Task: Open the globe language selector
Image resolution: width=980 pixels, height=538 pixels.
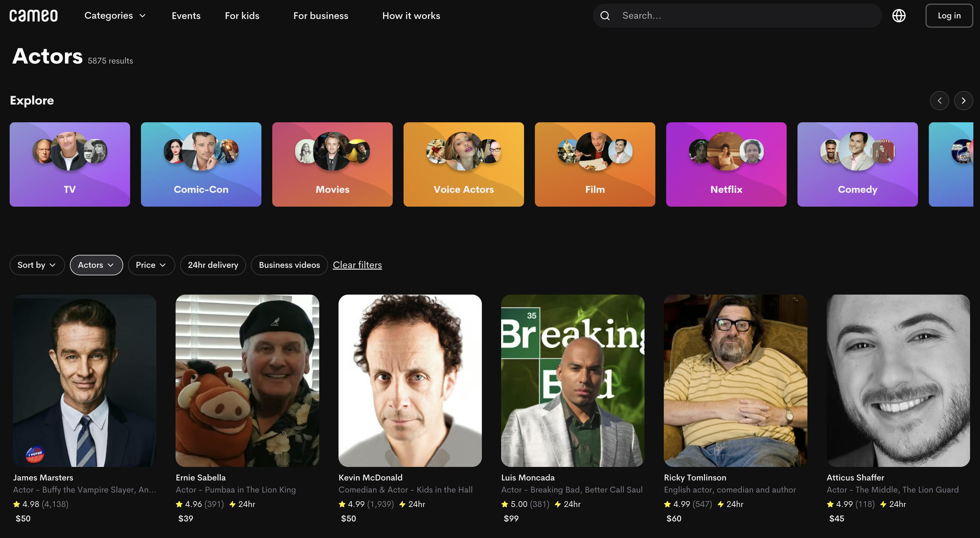Action: [x=899, y=16]
